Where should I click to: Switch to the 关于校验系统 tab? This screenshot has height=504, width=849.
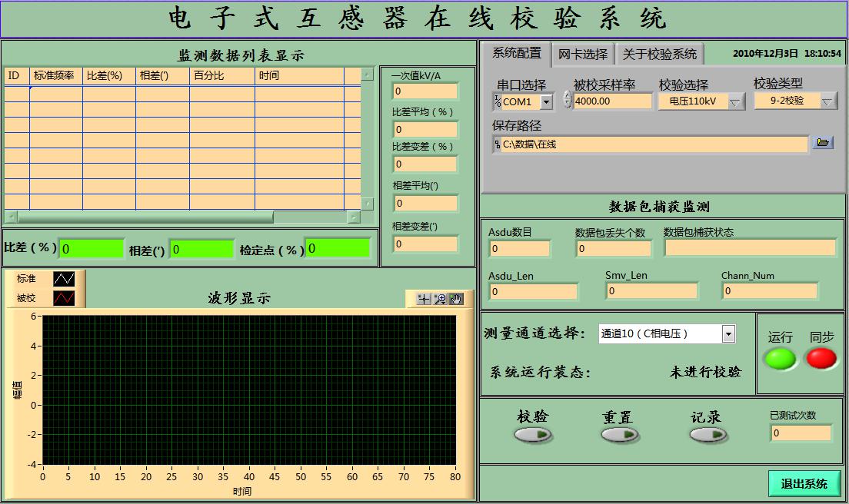660,54
